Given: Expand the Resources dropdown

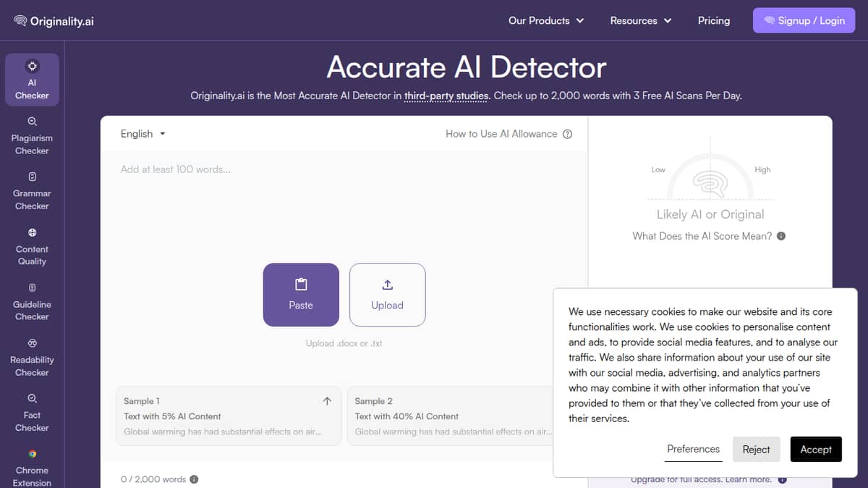Looking at the screenshot, I should click(x=641, y=20).
